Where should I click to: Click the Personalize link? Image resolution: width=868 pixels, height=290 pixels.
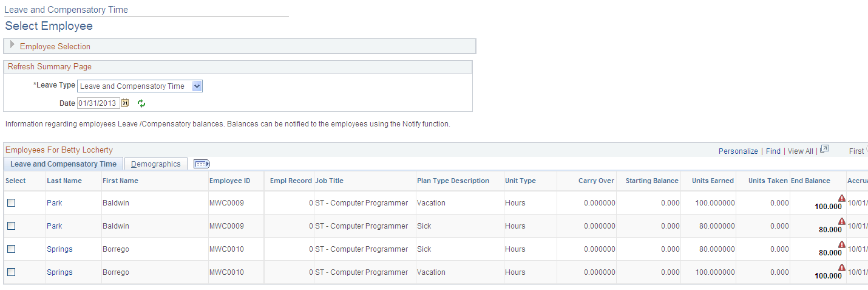738,151
